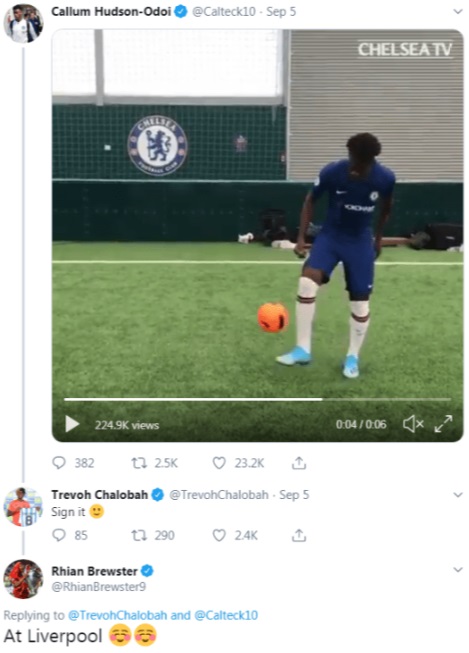This screenshot has width=469, height=653.
Task: Like Trevoh Chalobah's tweet with 2.4K likes
Action: 219,535
